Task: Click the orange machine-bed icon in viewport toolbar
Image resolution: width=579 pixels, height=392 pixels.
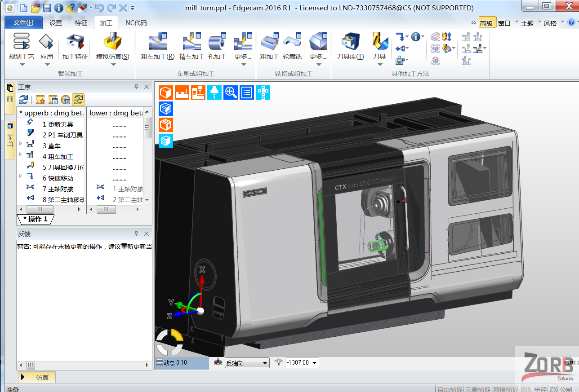Action: pyautogui.click(x=182, y=92)
